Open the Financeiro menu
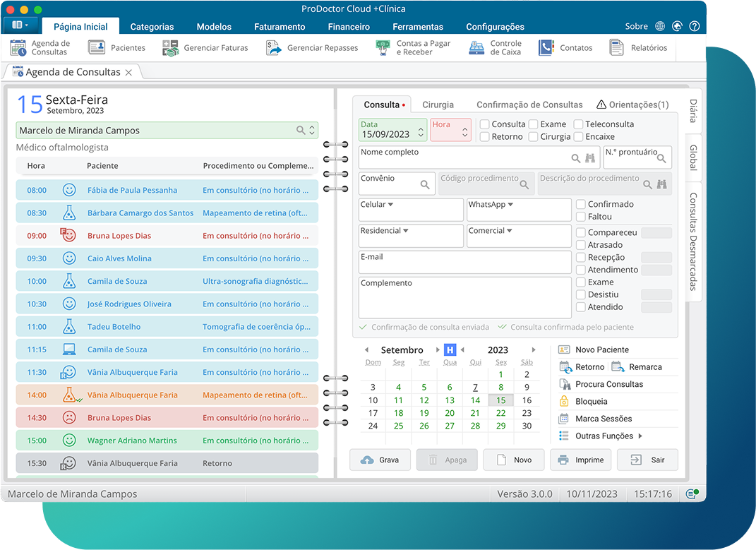The width and height of the screenshot is (756, 550). [x=348, y=26]
